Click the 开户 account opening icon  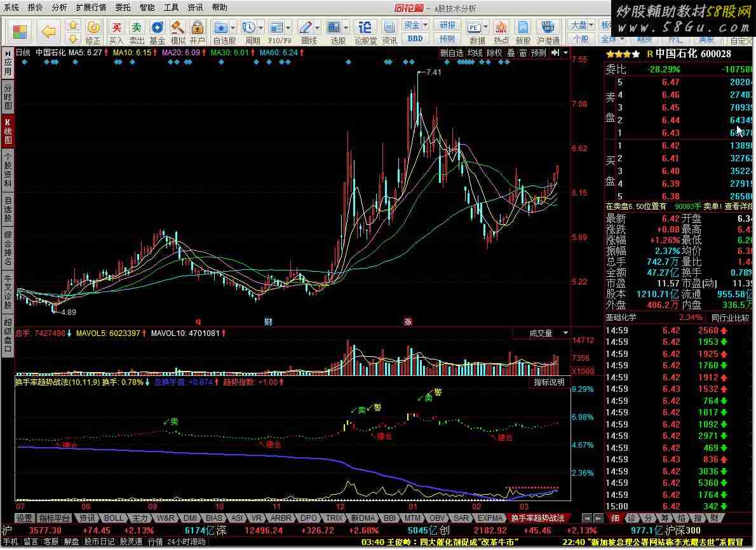[197, 32]
